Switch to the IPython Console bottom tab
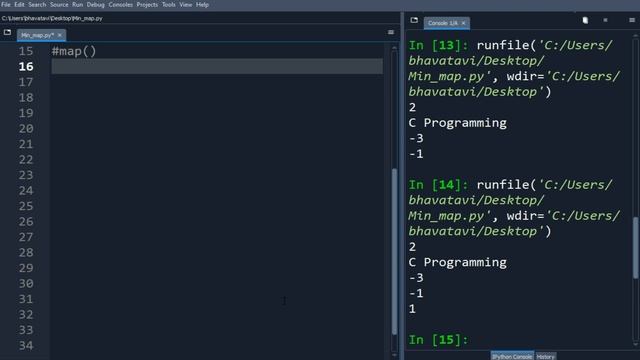Viewport: 640px width, 360px height. tap(512, 356)
